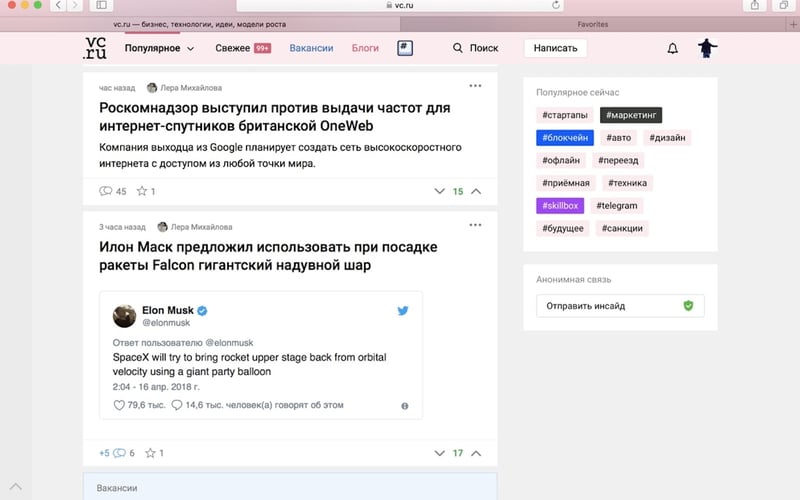Open comments icon on Илон Маск article
800x500 pixels.
[x=119, y=453]
